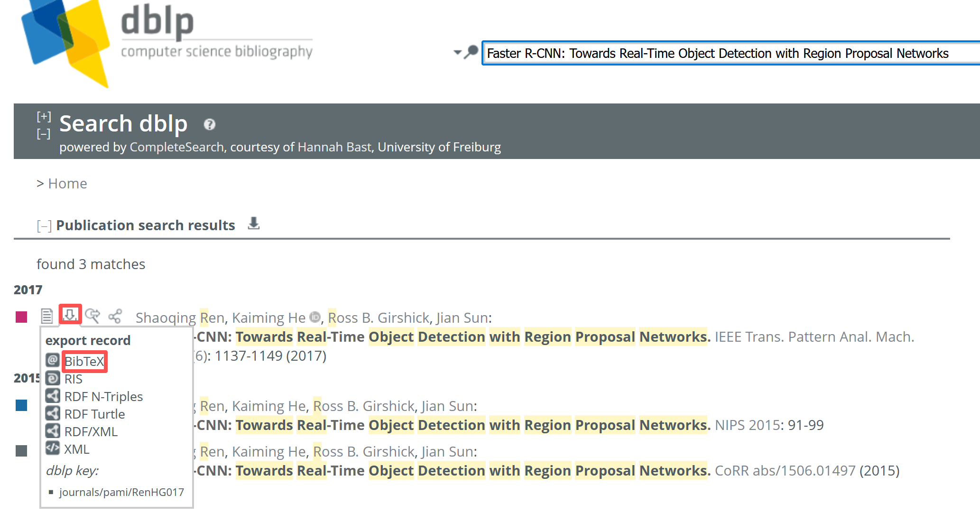Click the share record icon

115,316
